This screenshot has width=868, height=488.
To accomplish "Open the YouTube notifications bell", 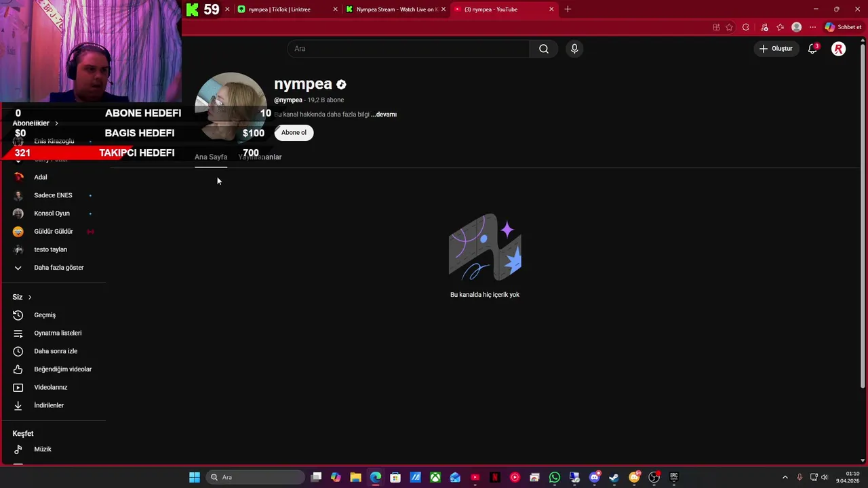I will pyautogui.click(x=812, y=49).
